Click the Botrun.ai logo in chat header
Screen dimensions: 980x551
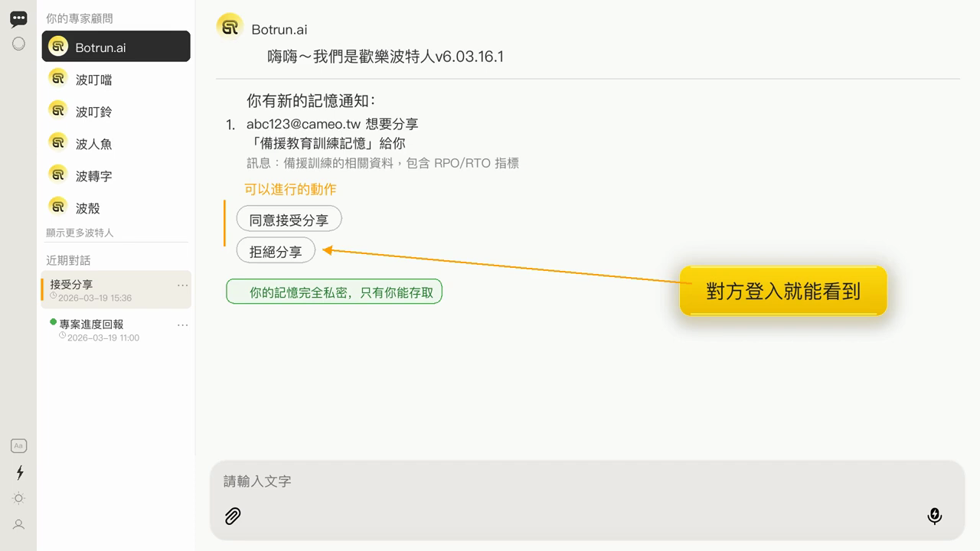(230, 27)
